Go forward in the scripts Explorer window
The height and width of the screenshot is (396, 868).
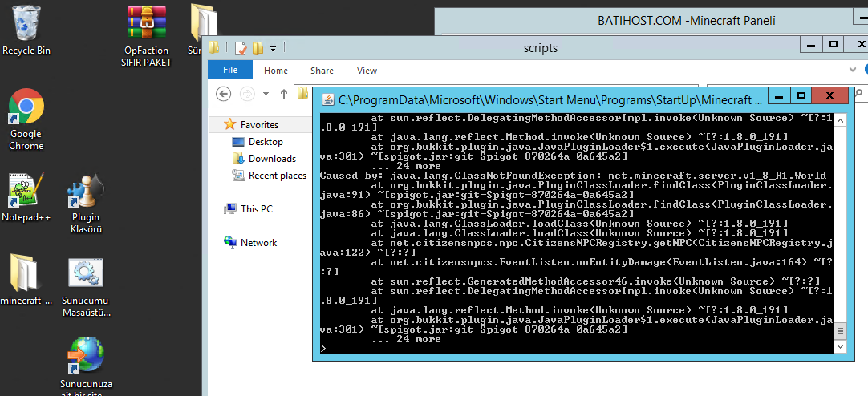(247, 94)
